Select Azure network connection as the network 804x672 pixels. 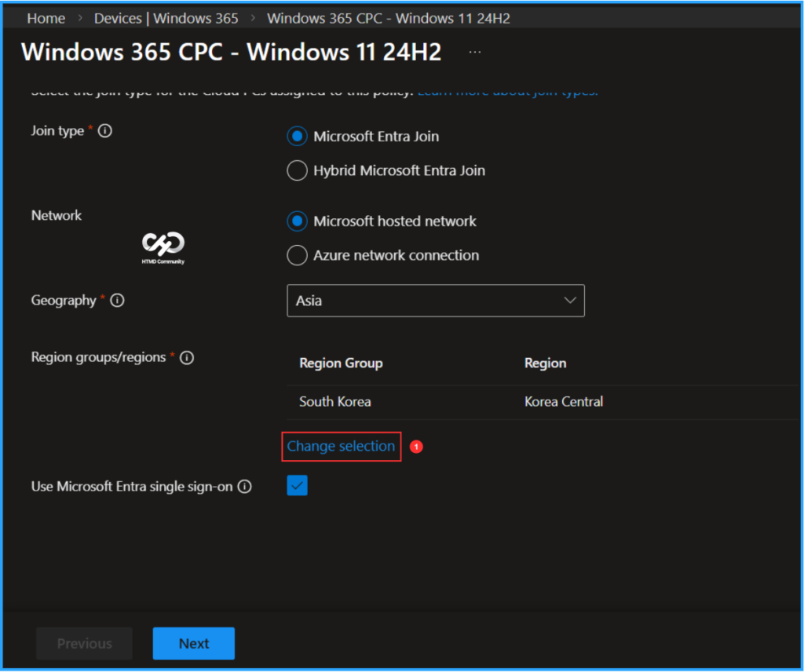pos(297,255)
